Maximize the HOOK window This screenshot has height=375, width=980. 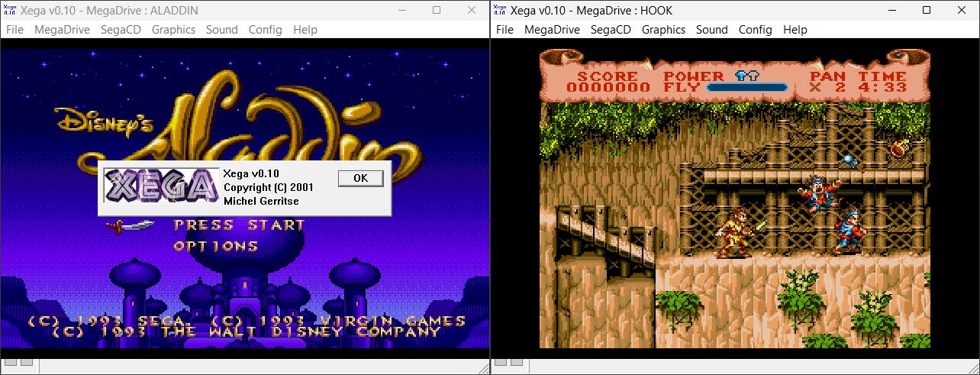click(x=927, y=10)
